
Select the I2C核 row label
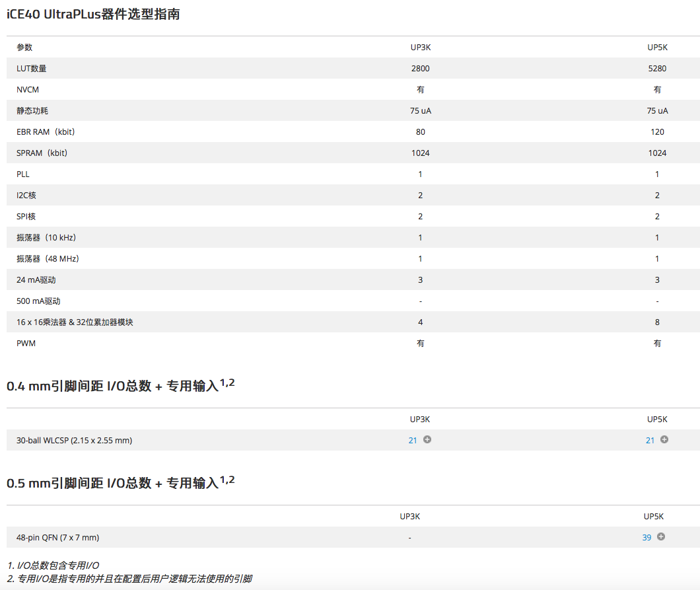point(26,195)
